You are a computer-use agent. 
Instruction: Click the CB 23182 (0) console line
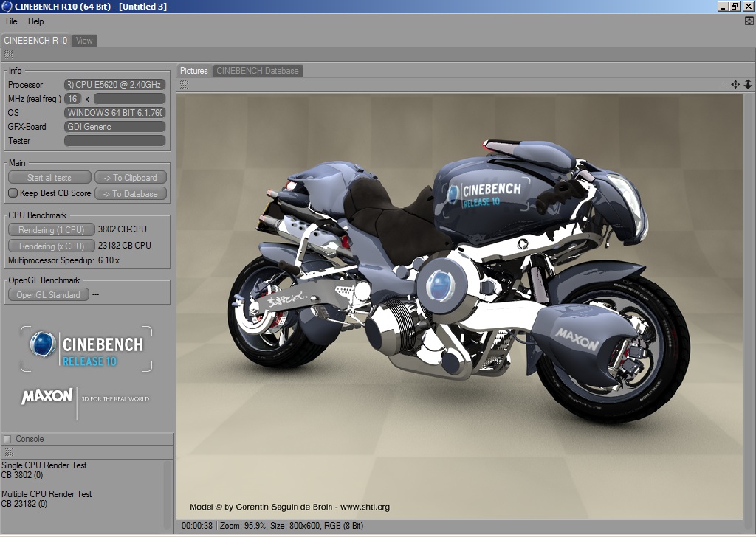(24, 504)
